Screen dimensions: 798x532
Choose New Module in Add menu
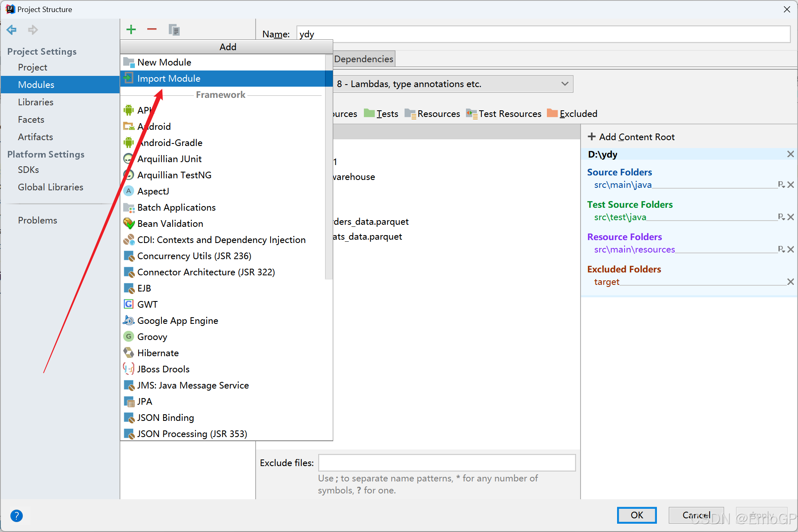click(164, 62)
